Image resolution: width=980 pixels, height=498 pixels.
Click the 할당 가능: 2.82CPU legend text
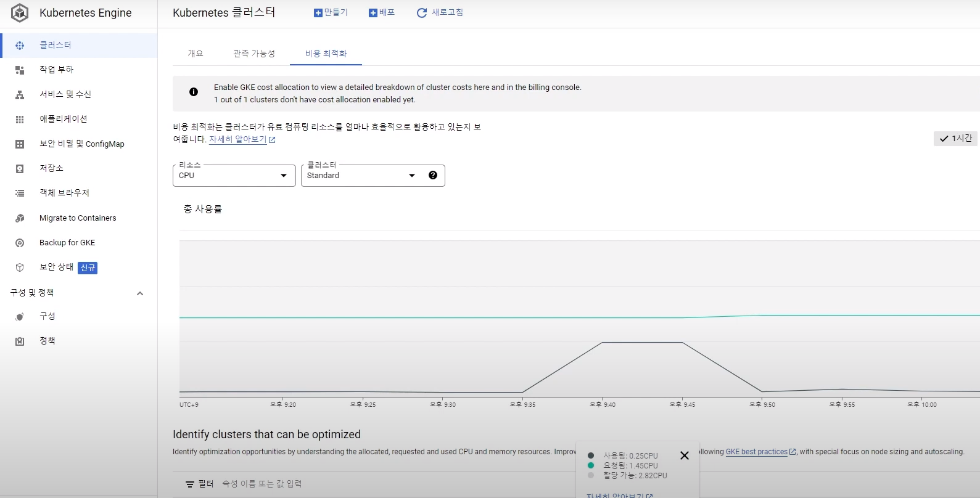coord(635,476)
